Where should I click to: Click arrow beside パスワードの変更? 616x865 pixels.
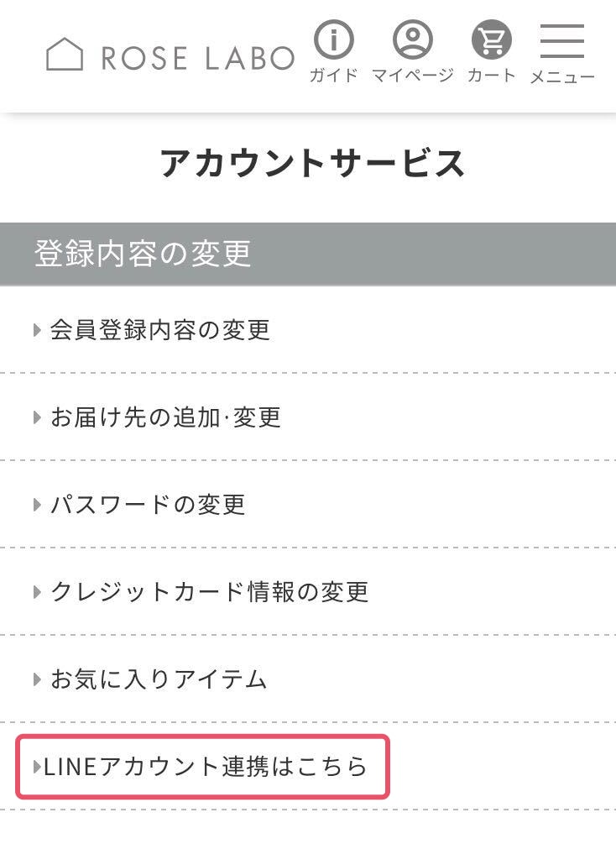37,505
